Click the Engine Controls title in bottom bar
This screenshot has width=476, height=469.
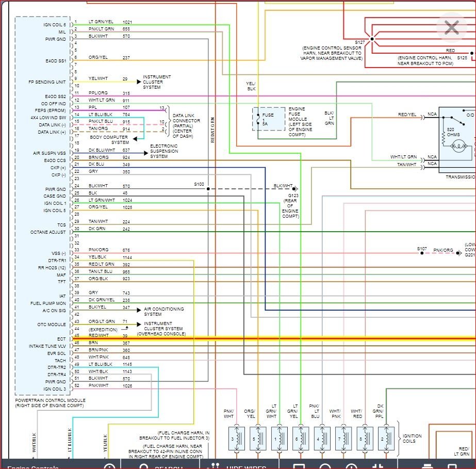click(33, 467)
